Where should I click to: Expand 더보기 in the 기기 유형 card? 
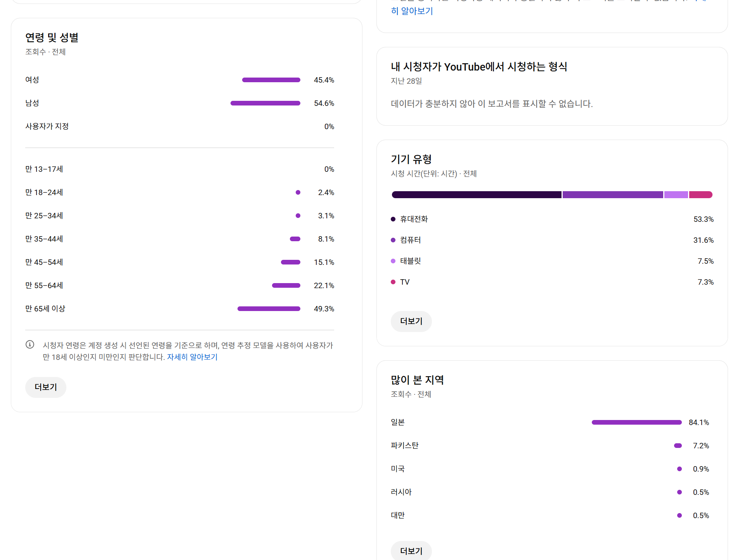click(411, 321)
